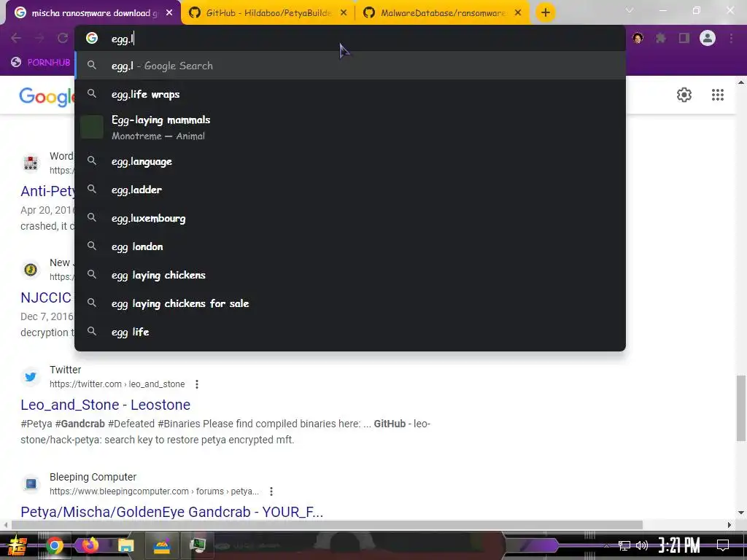The image size is (747, 560).
Task: Open Chrome from the taskbar
Action: (x=55, y=545)
